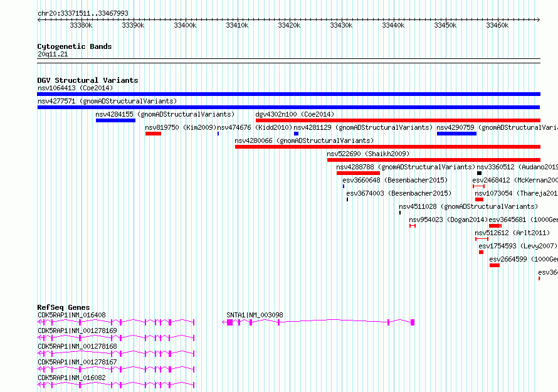The width and height of the screenshot is (558, 392).
Task: Open the esv3674003 (Besenbacher2015) label
Action: (x=399, y=193)
